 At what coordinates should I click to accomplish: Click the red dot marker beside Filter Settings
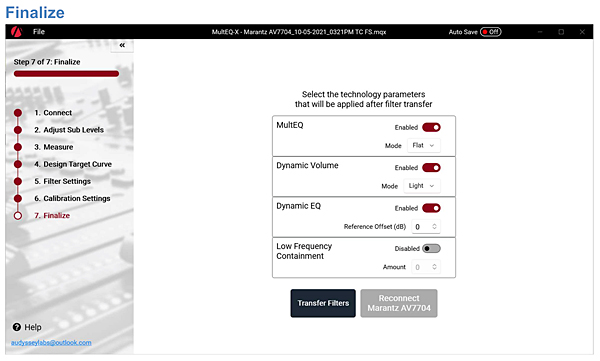point(18,181)
